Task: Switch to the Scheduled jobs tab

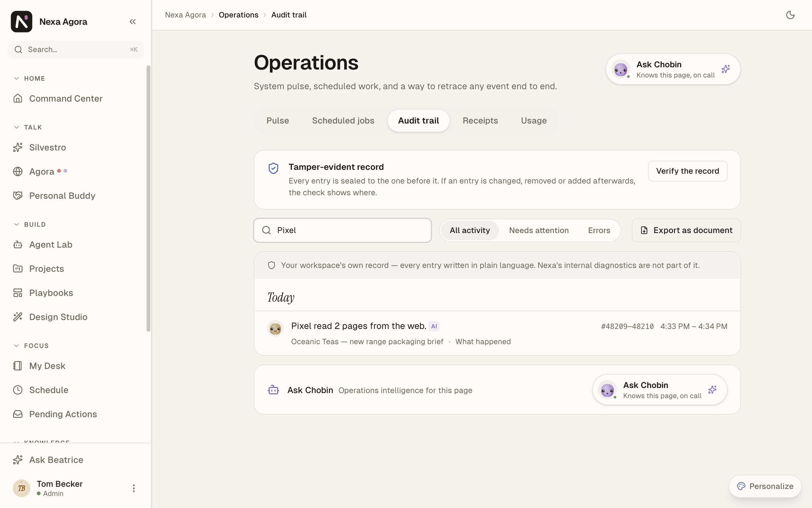Action: coord(343,121)
